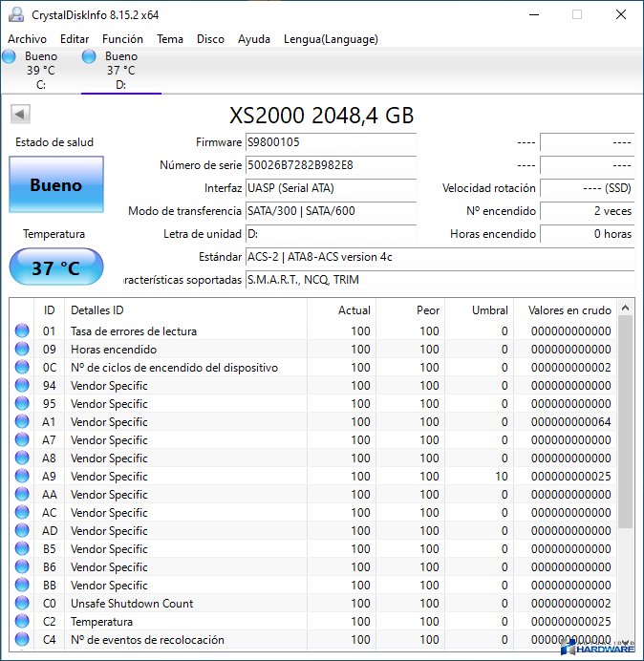Select the C: drive status orb
Screen dimensions: 644x661
[x=10, y=56]
